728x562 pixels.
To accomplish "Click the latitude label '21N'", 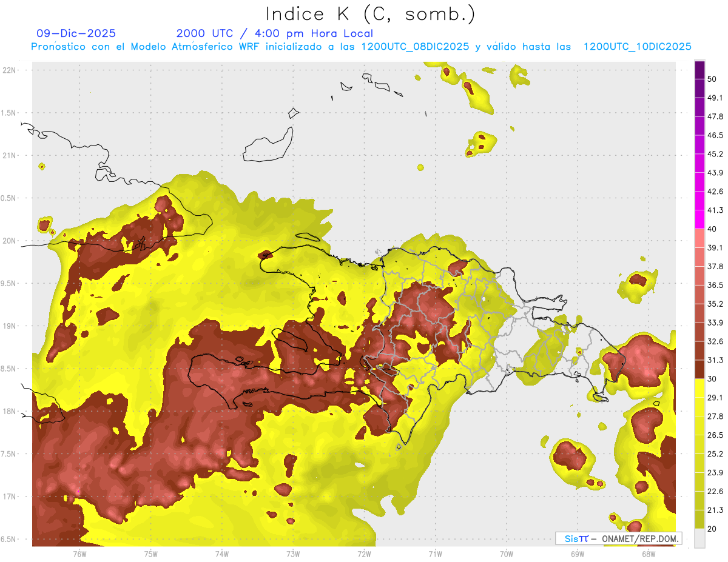I will pos(9,156).
